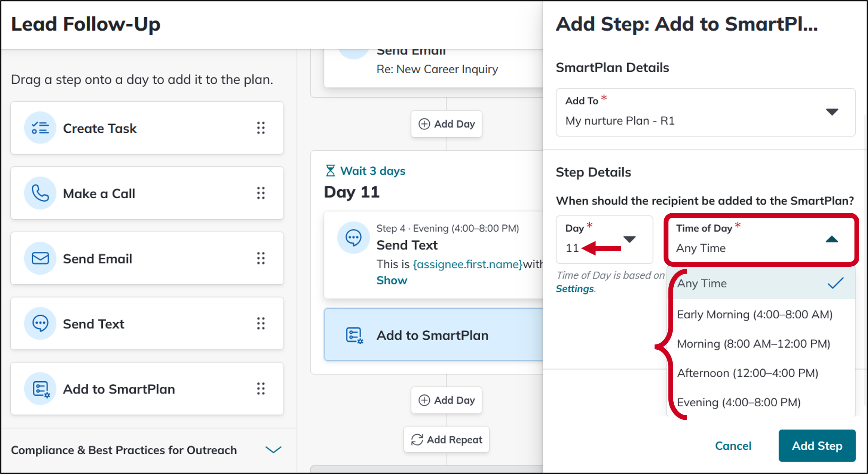Image resolution: width=868 pixels, height=474 pixels.
Task: Click the Wait 3 days hourglass icon
Action: click(330, 171)
